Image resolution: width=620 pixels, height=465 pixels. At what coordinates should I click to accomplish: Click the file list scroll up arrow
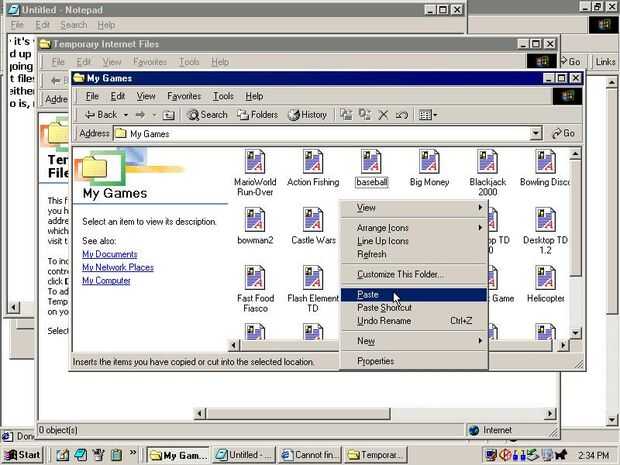click(575, 154)
